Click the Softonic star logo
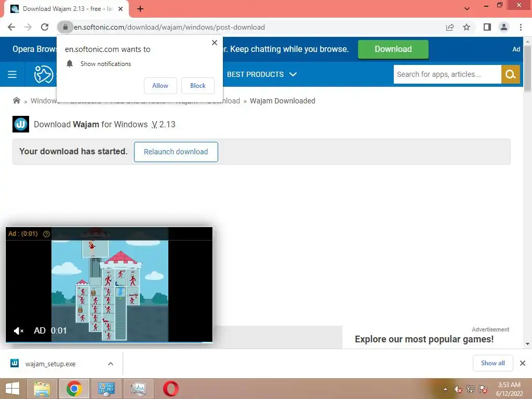This screenshot has height=399, width=532. 44,74
